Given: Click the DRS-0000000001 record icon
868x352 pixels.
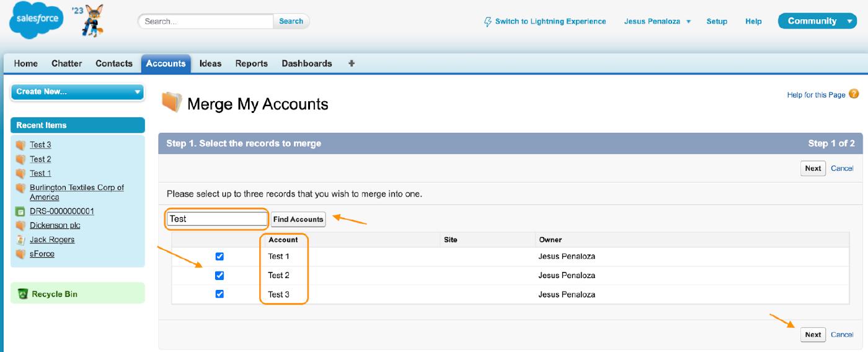Looking at the screenshot, I should (20, 212).
